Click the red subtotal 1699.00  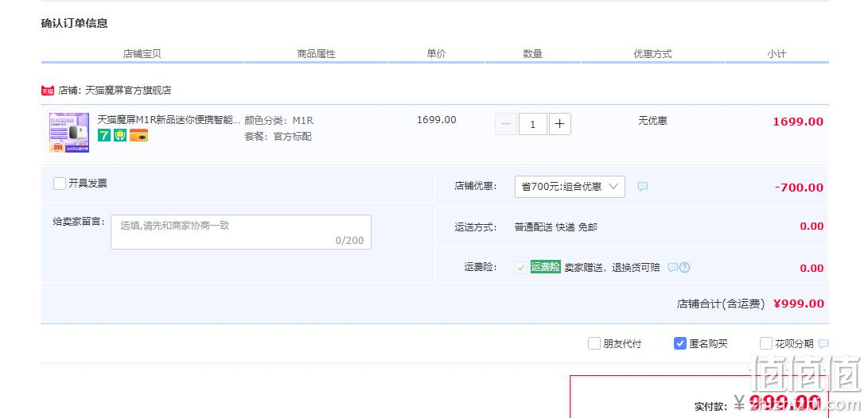798,122
